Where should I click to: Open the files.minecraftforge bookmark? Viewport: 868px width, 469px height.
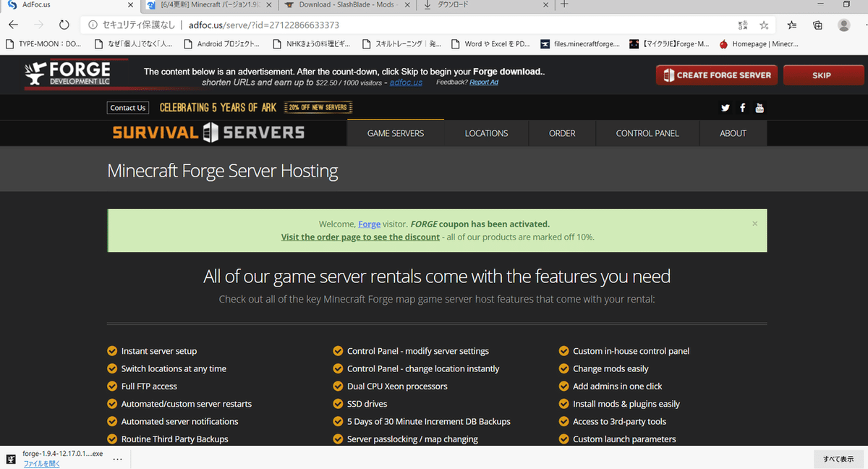(580, 44)
